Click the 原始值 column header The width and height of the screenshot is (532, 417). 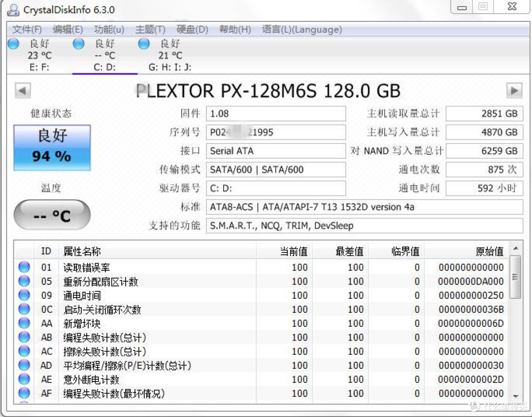click(466, 251)
